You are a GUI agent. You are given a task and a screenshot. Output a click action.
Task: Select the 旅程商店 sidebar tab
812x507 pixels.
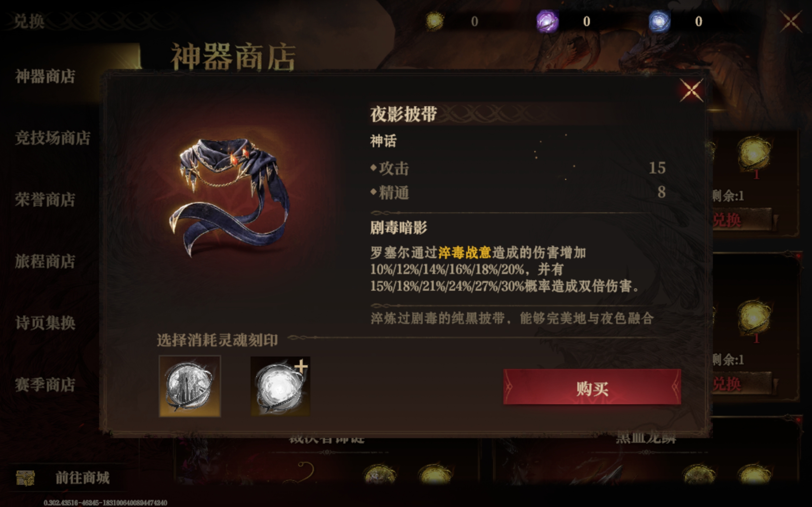[45, 261]
